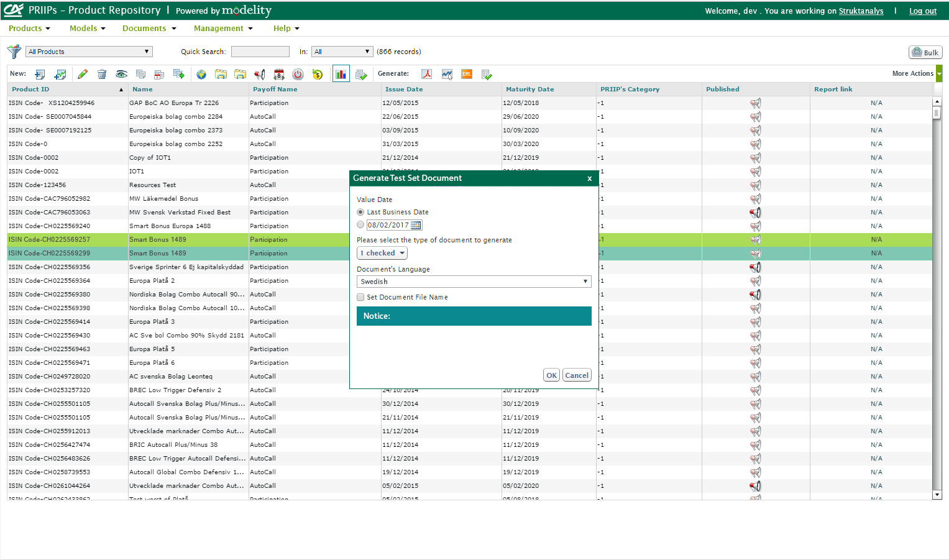Screen dimensions: 949x560
Task: Open the Documents menu
Action: coord(149,29)
